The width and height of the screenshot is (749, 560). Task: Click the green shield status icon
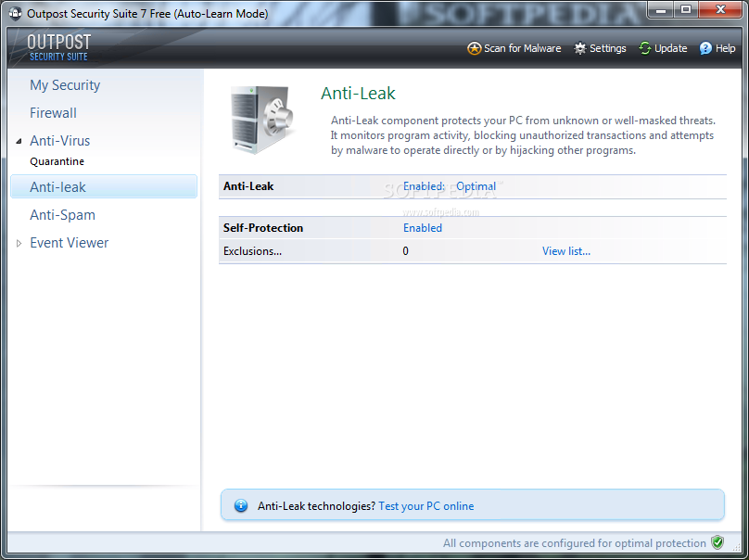[717, 542]
